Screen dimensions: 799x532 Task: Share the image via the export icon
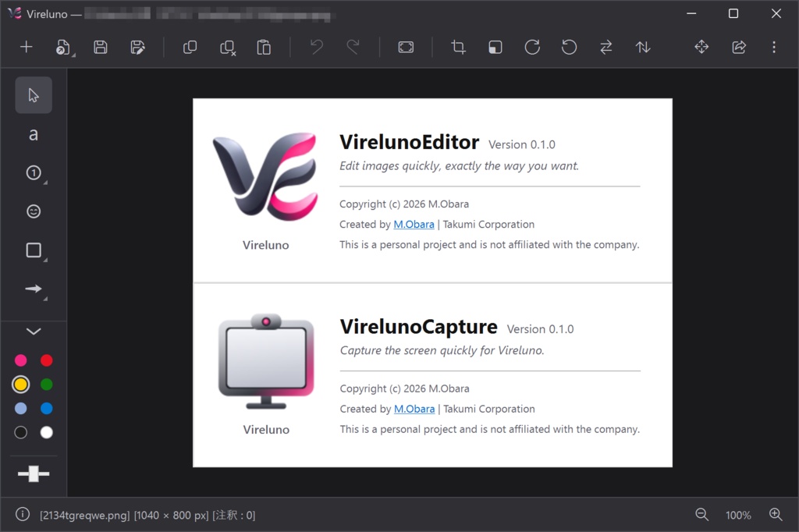pyautogui.click(x=739, y=48)
